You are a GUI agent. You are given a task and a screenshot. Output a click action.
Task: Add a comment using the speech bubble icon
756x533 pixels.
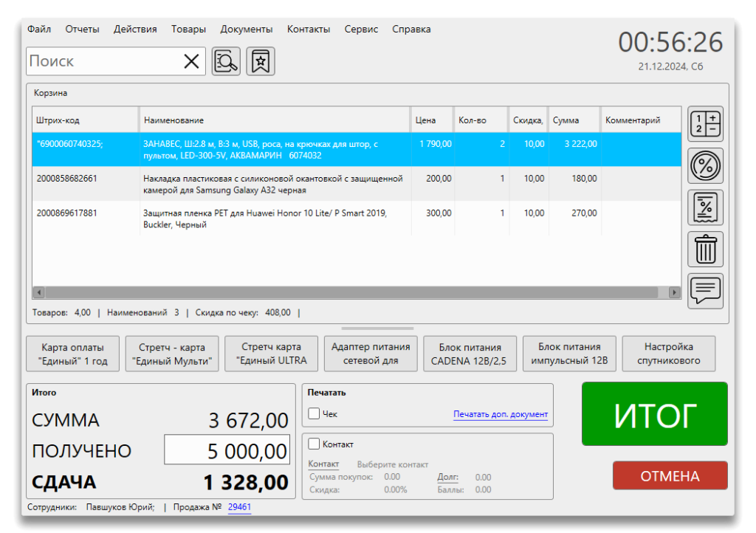coord(705,291)
